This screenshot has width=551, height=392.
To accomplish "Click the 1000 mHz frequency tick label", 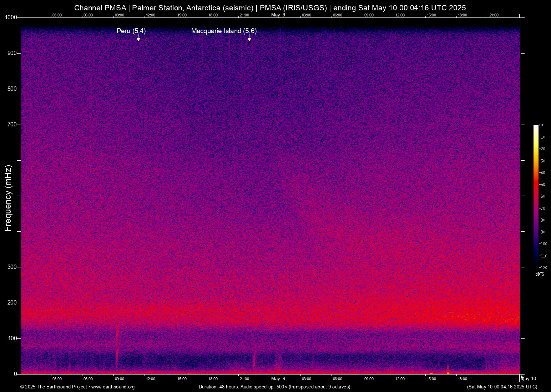I will [11, 17].
